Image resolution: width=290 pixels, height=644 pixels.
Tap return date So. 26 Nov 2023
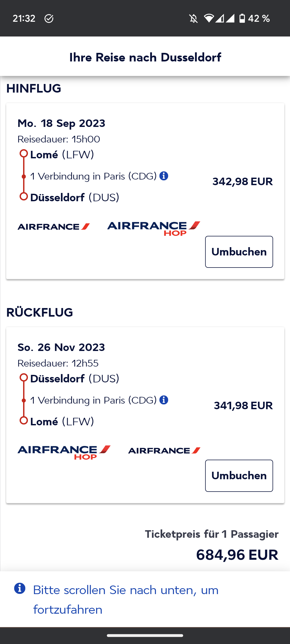(x=61, y=347)
